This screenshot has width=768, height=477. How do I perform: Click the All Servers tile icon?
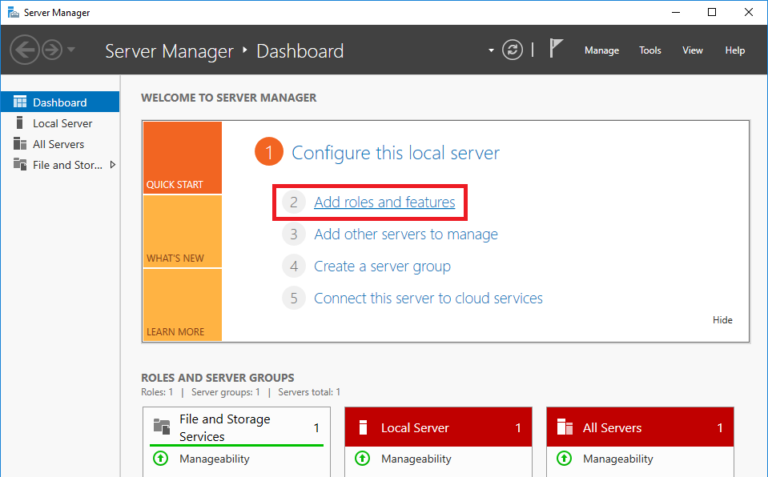pos(565,427)
